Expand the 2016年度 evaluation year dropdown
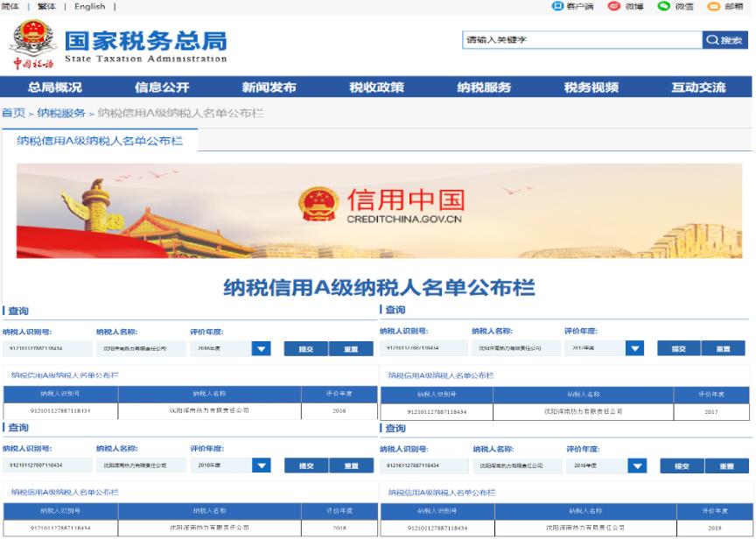Image resolution: width=756 pixels, height=539 pixels. pos(261,349)
